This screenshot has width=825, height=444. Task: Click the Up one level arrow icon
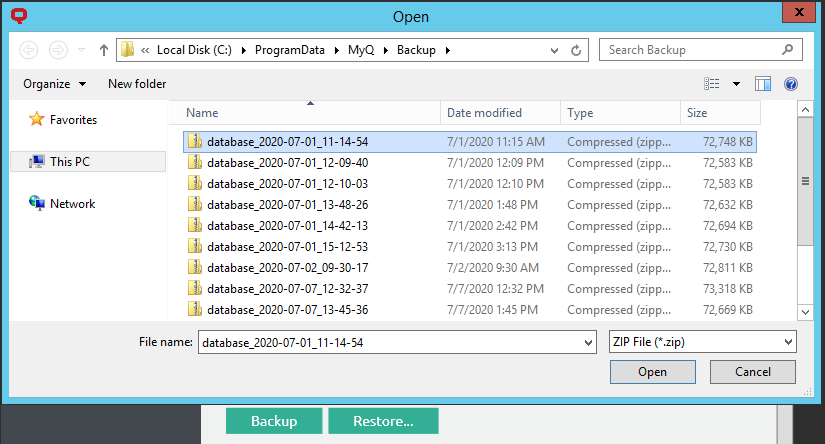click(104, 50)
